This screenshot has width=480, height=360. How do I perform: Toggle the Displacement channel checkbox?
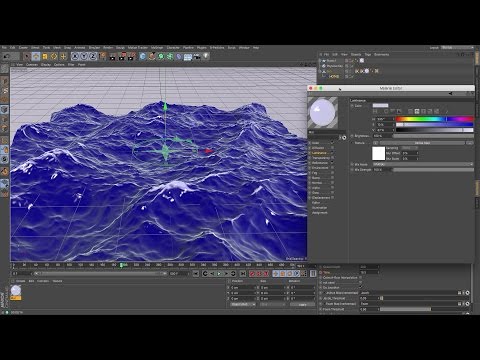tap(332, 198)
